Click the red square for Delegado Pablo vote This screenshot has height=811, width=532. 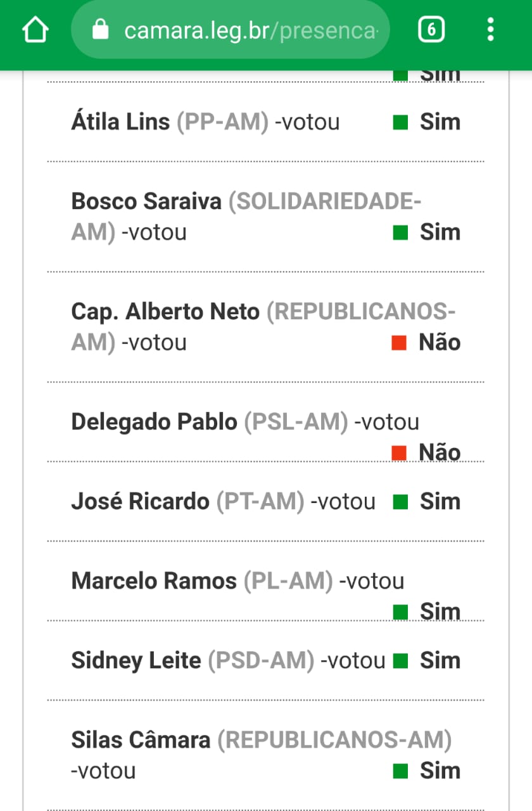point(399,452)
